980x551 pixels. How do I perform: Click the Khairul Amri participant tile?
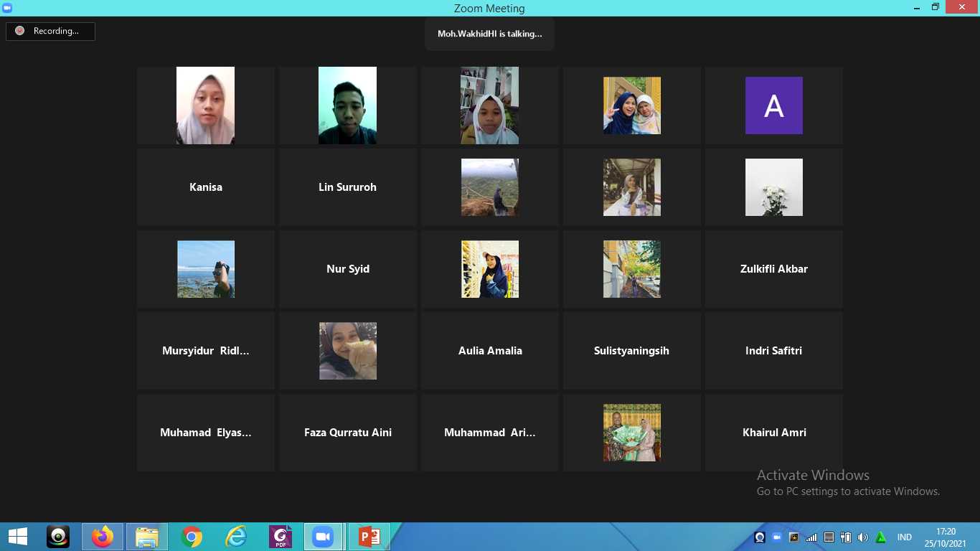(773, 433)
